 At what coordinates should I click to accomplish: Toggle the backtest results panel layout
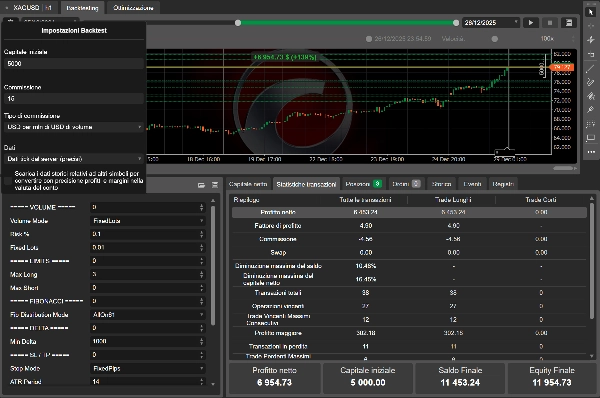click(x=569, y=23)
